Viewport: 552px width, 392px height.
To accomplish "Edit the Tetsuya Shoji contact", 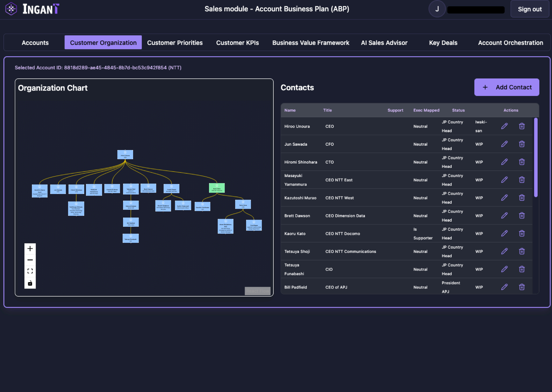I will pos(504,251).
